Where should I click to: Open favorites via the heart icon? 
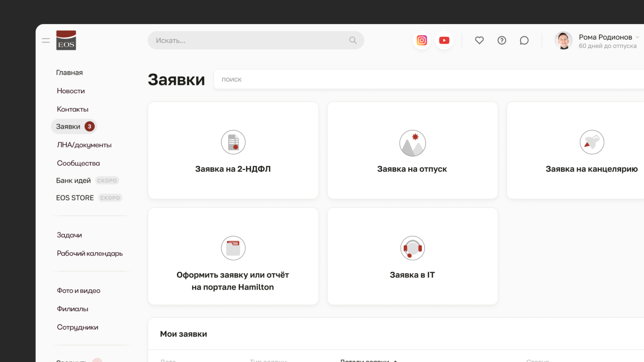point(479,40)
